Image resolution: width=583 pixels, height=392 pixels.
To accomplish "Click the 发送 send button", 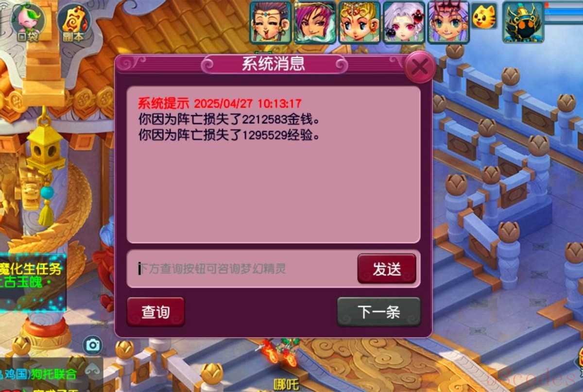I will [x=387, y=269].
